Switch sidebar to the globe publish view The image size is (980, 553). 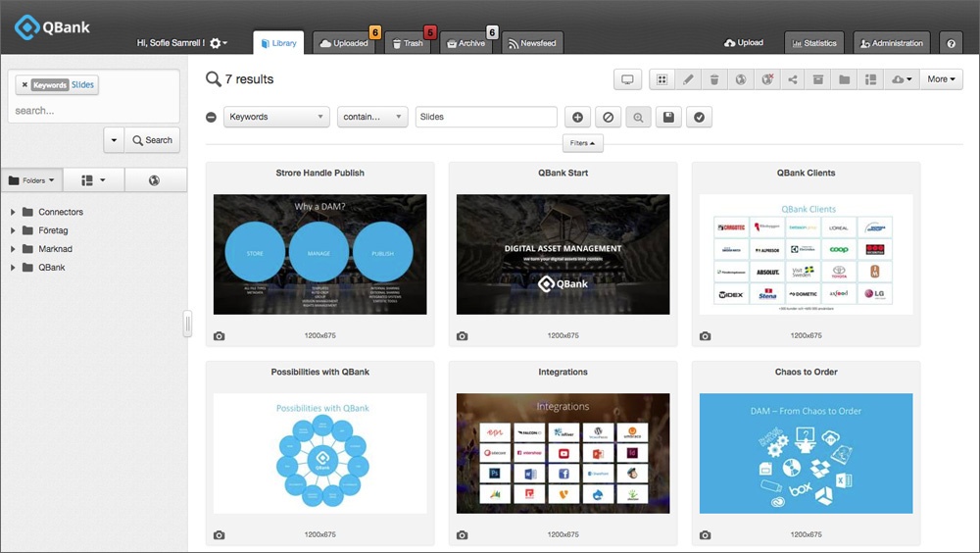[x=155, y=180]
